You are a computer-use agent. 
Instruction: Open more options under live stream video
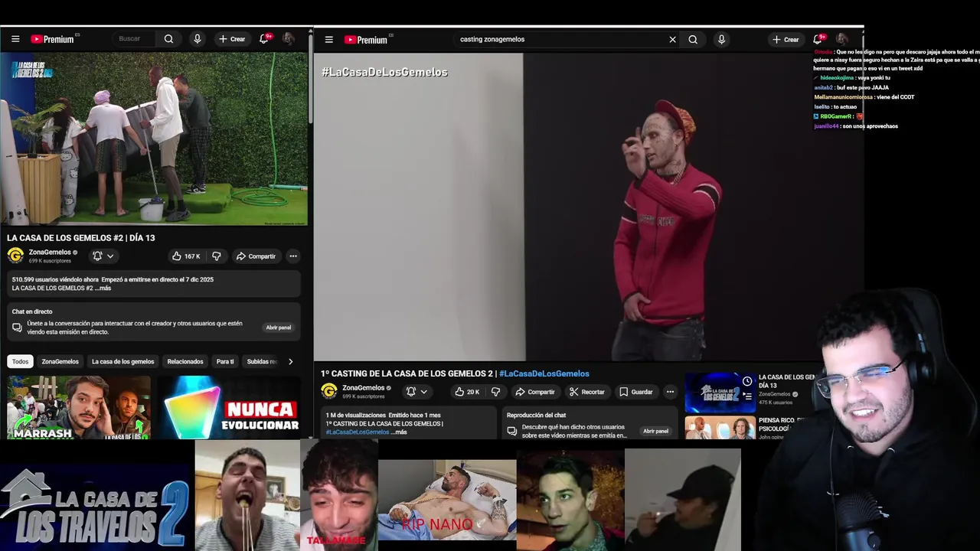click(292, 256)
